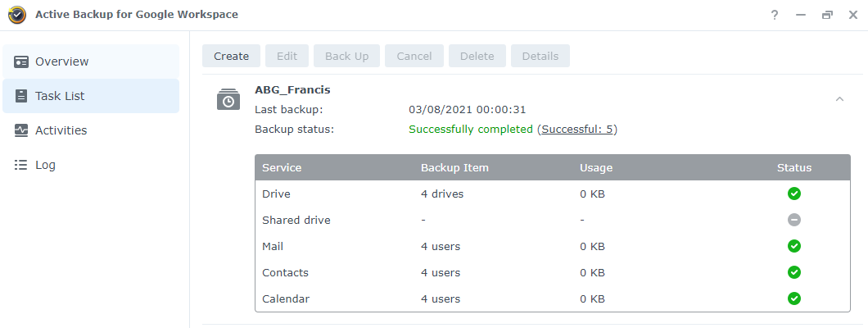Collapse the ABG_Francis task details
868x328 pixels.
839,99
